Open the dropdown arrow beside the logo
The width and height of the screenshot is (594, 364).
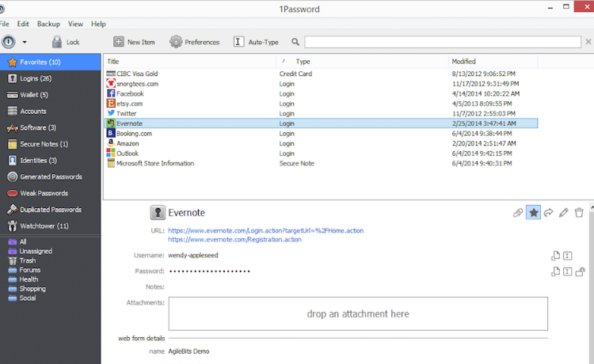click(x=25, y=42)
